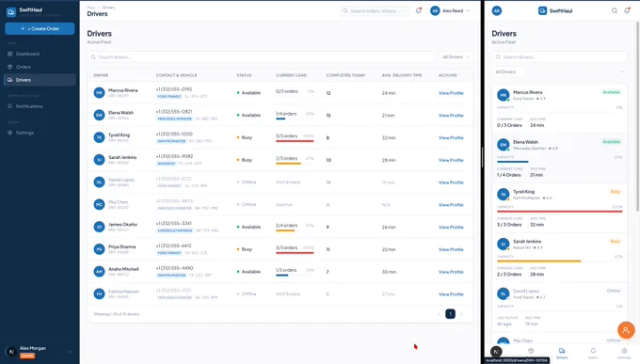Screen dimensions: 640x364
Task: View Profile for Fatima Hassan
Action: tap(451, 294)
